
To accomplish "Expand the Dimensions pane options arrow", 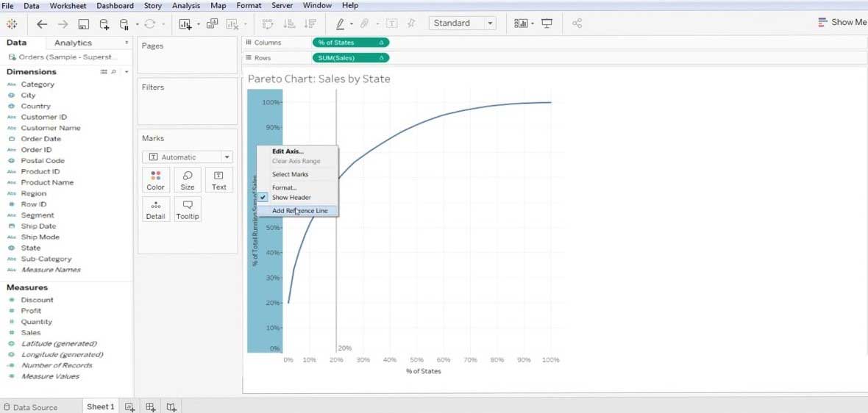I will pos(127,72).
